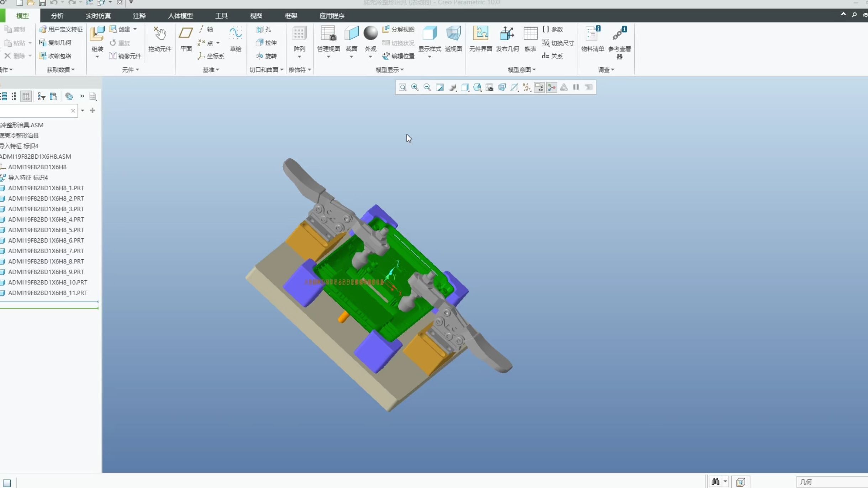Select the 模型 tab in the ribbon
The width and height of the screenshot is (868, 488).
[x=22, y=16]
